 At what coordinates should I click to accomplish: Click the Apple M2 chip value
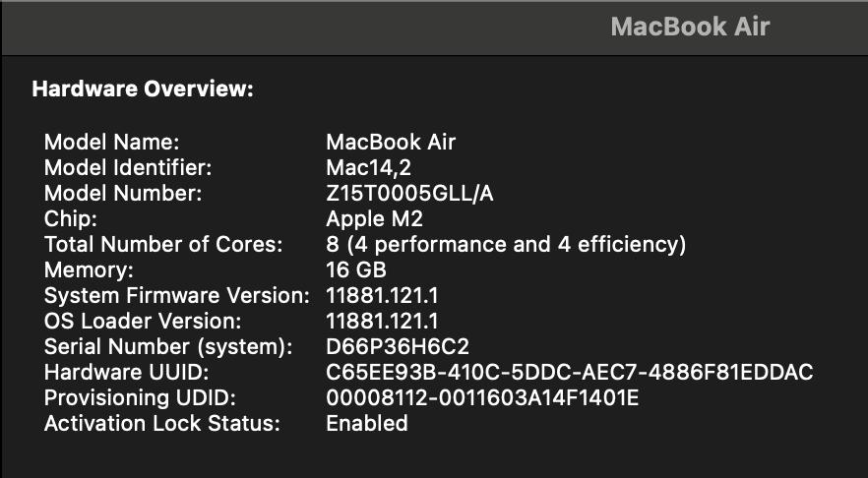pos(374,219)
